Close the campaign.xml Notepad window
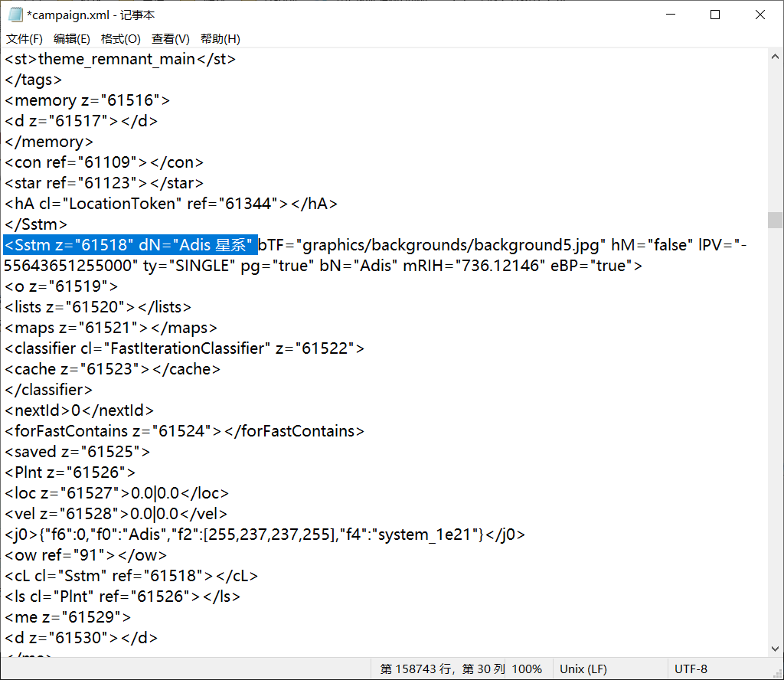This screenshot has width=784, height=680. 760,15
